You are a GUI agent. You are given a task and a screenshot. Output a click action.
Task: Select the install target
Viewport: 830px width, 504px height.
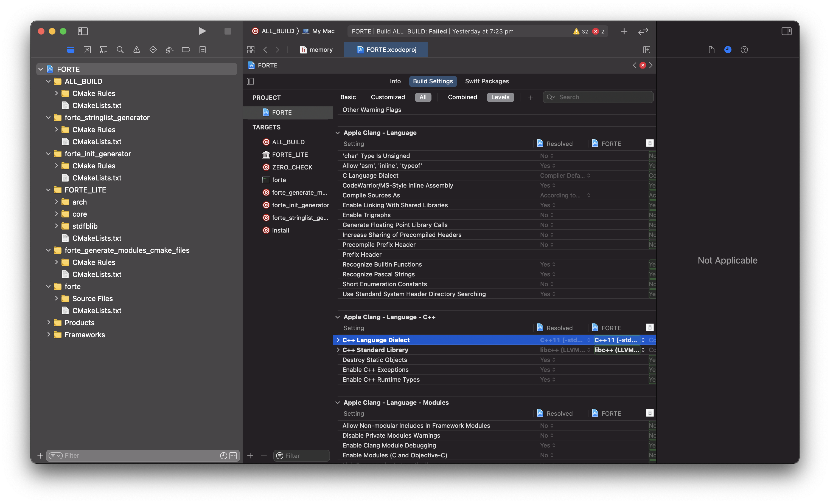click(x=276, y=230)
